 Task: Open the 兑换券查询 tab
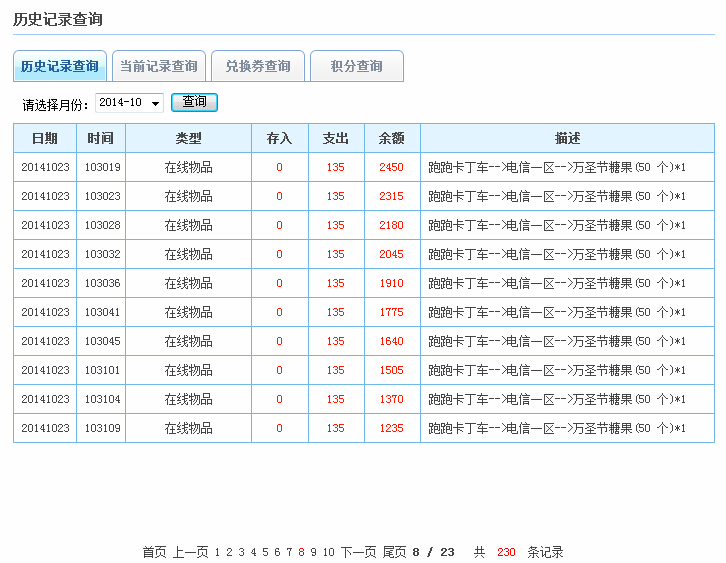[258, 66]
